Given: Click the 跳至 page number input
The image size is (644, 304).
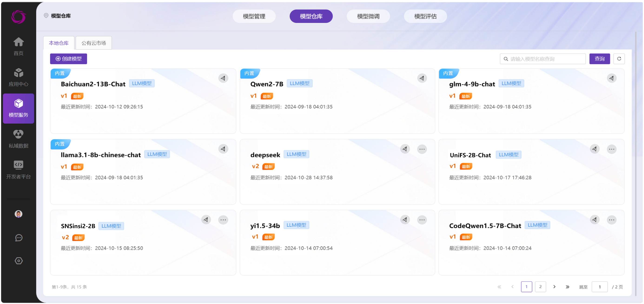Looking at the screenshot, I should (x=600, y=287).
